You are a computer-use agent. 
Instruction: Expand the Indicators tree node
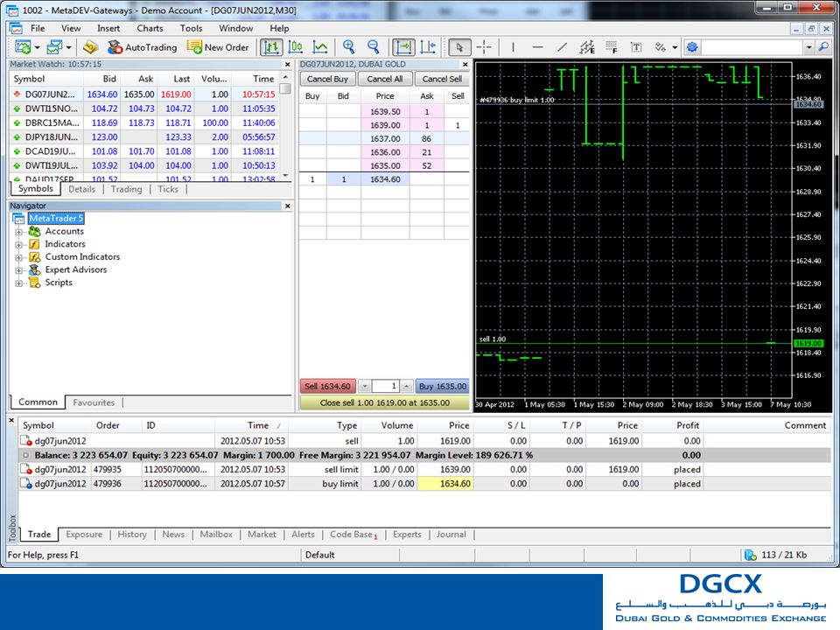[x=18, y=245]
